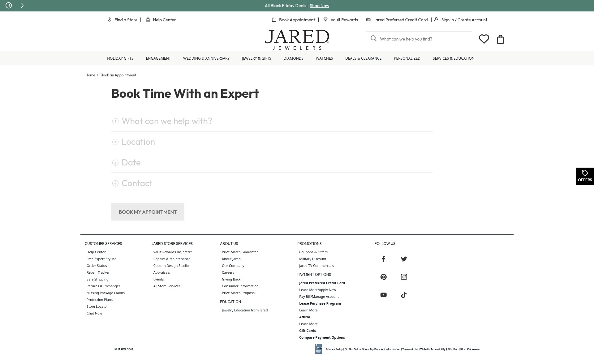Viewport: 594px width, 364px height.
Task: Click the search magnifier icon
Action: click(x=373, y=38)
